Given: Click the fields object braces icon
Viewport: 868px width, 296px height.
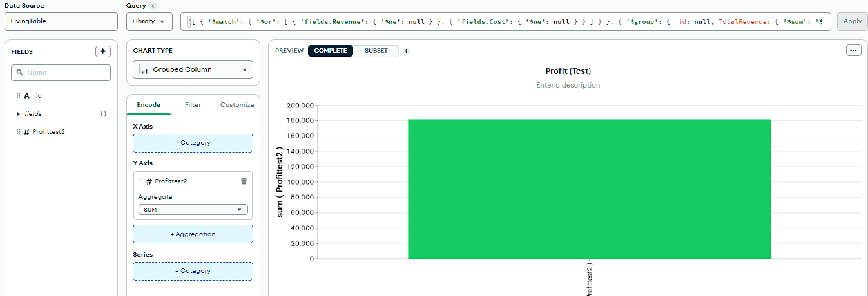Looking at the screenshot, I should [103, 114].
